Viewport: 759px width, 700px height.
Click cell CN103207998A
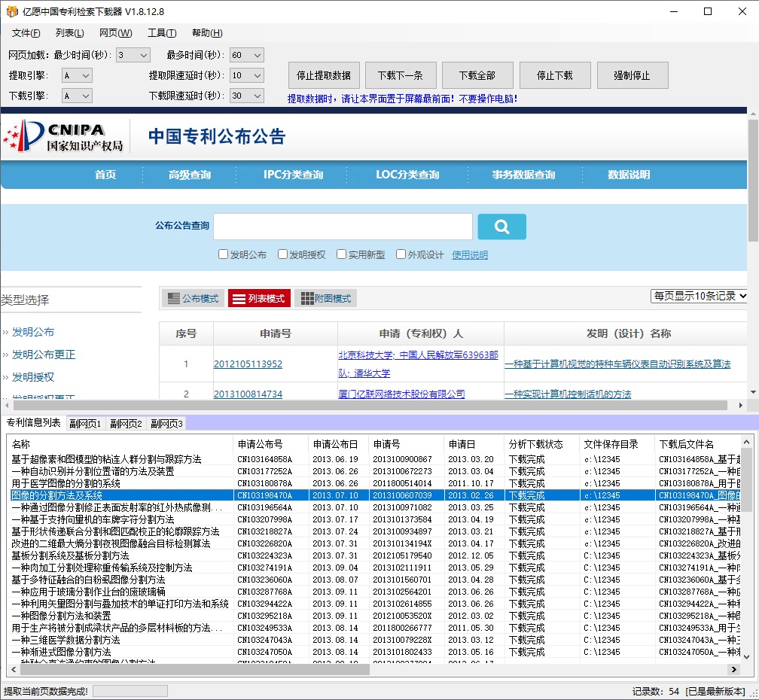265,519
